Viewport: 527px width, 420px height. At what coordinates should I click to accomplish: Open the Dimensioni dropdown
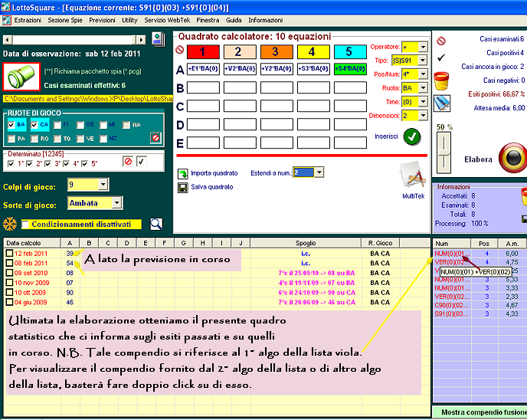point(423,115)
